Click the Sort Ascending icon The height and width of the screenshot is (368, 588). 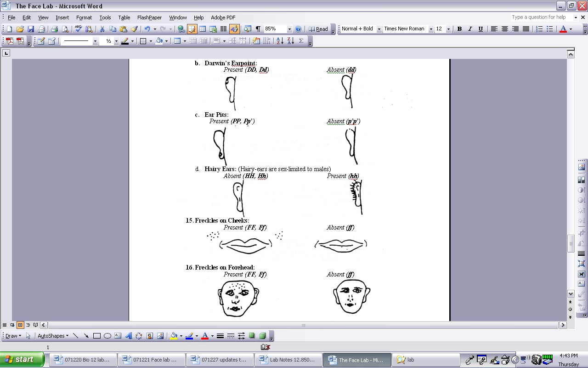click(x=280, y=41)
